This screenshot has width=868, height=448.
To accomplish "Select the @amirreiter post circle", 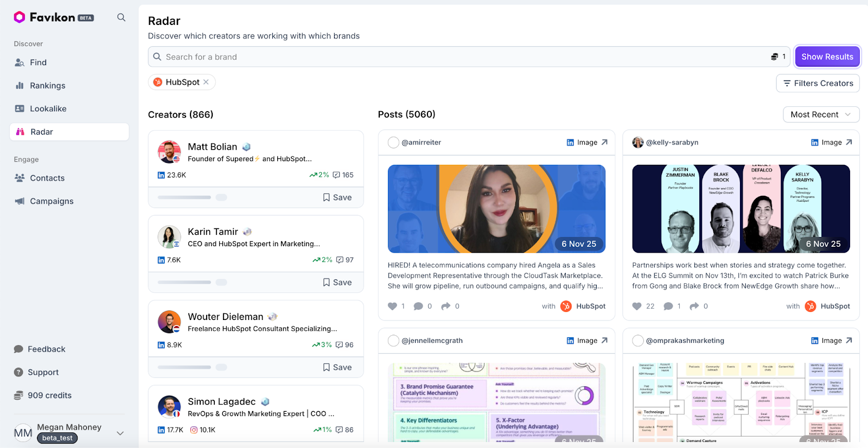I will (394, 143).
